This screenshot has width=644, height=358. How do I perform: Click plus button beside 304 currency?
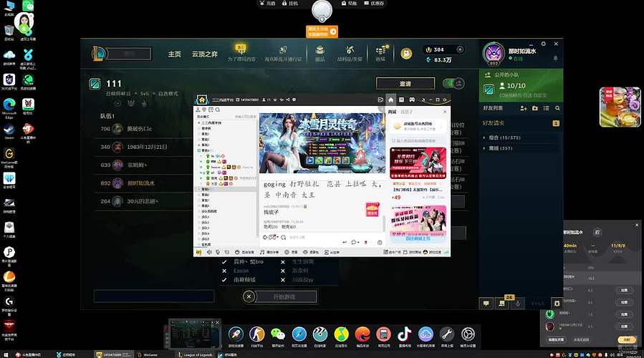tap(460, 49)
